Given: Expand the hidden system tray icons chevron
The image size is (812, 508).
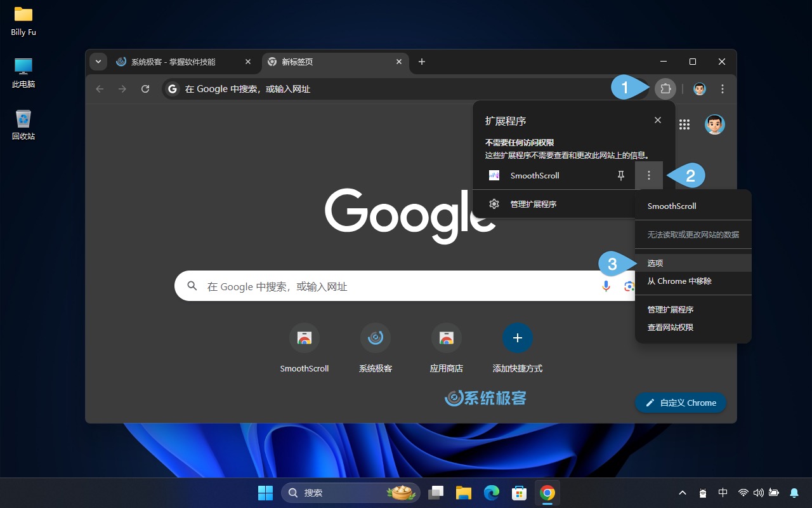Looking at the screenshot, I should tap(683, 493).
